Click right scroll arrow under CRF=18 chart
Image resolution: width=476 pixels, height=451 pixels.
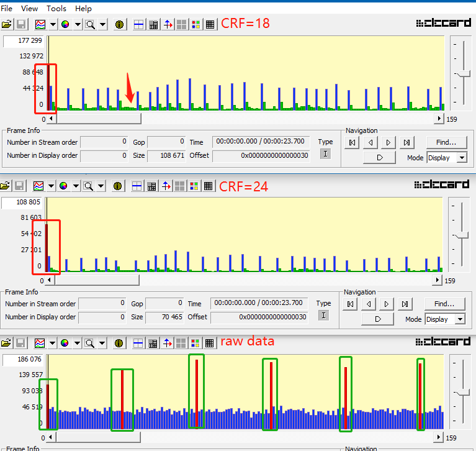point(439,119)
